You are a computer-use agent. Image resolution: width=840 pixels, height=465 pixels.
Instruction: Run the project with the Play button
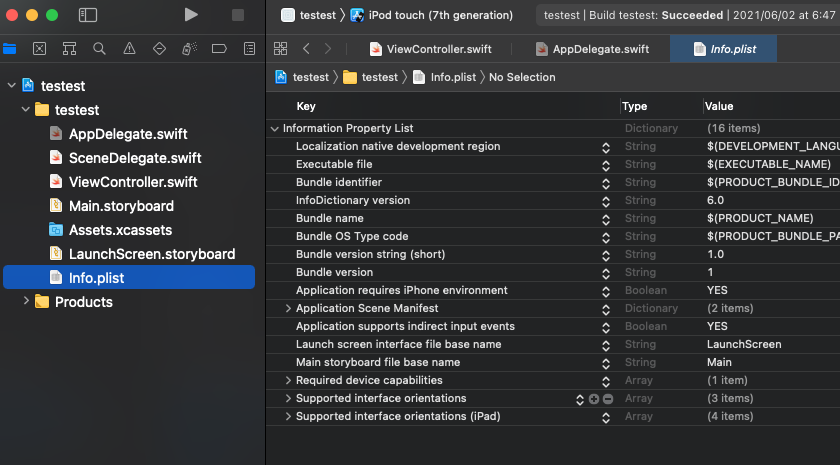point(191,15)
